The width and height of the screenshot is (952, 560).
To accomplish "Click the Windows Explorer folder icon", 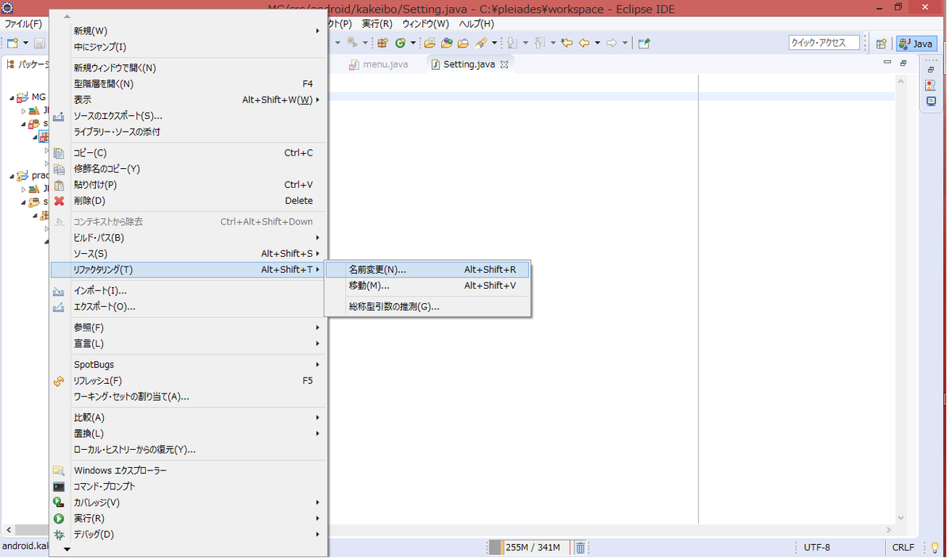I will click(59, 470).
